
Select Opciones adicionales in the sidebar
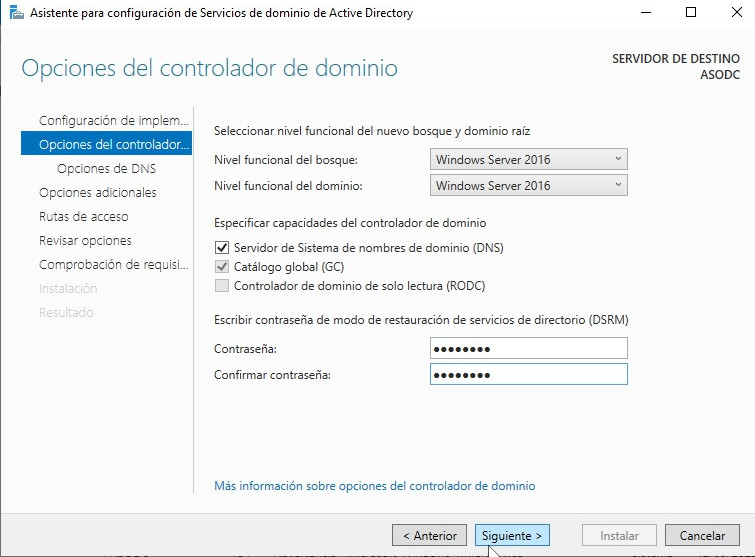(x=97, y=193)
